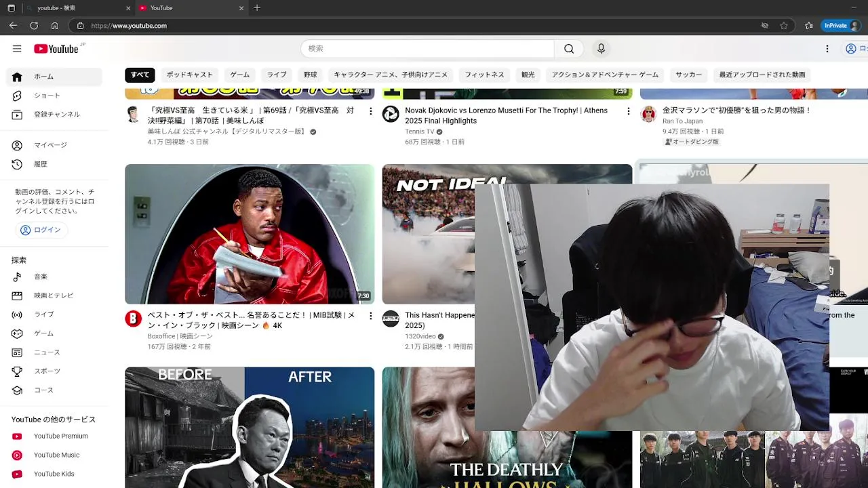Screen dimensions: 868x488
Task: Select the フィットネス filter chip
Action: tap(484, 75)
